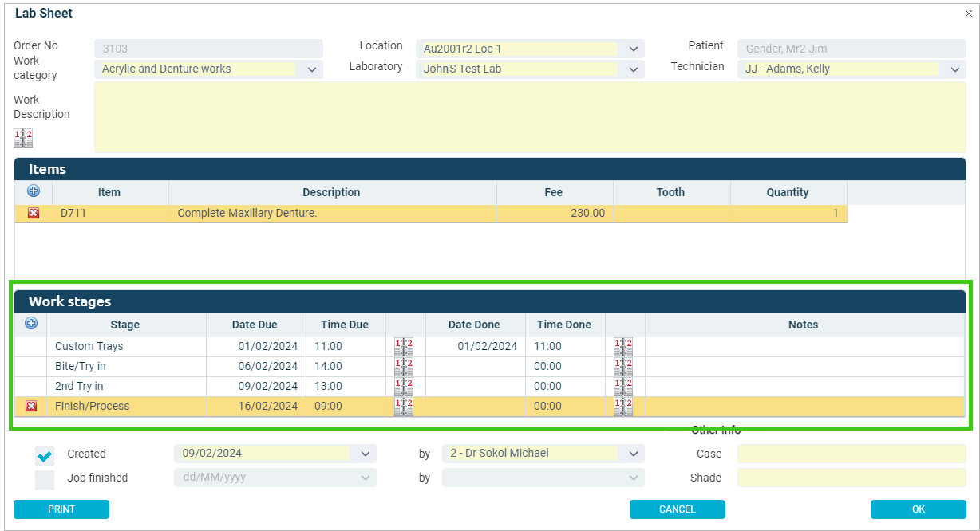
Task: Remove the Finish/Process work stage
Action: tap(31, 406)
